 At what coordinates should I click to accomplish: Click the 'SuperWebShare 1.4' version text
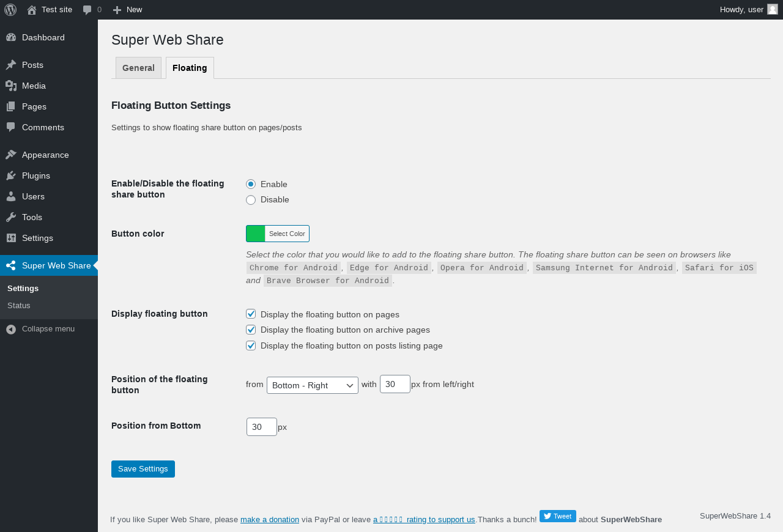click(x=735, y=515)
